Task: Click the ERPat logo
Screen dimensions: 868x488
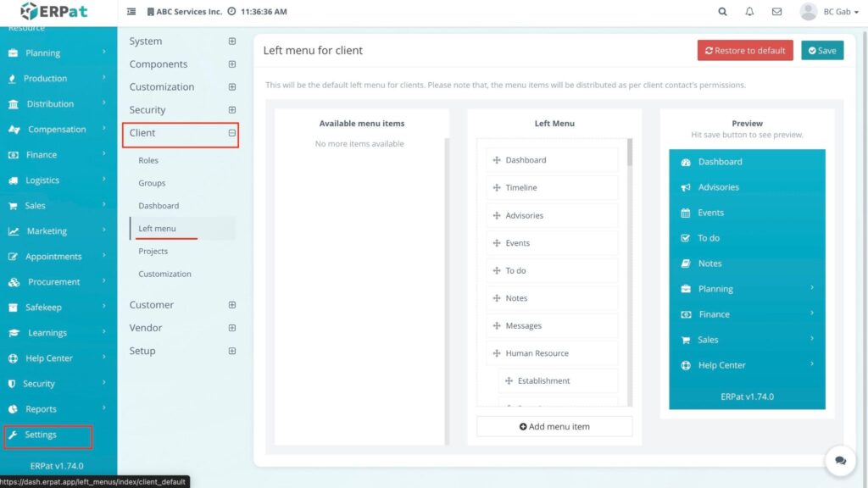Action: pos(53,12)
